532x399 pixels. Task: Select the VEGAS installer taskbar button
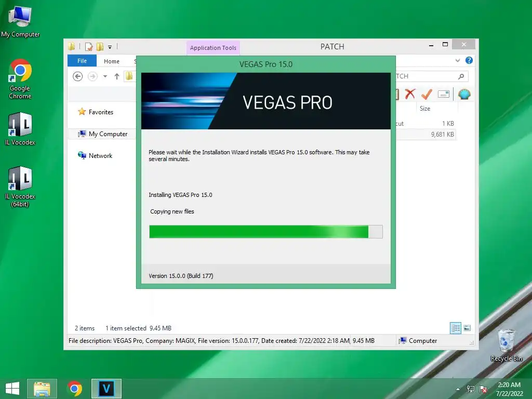coord(106,389)
